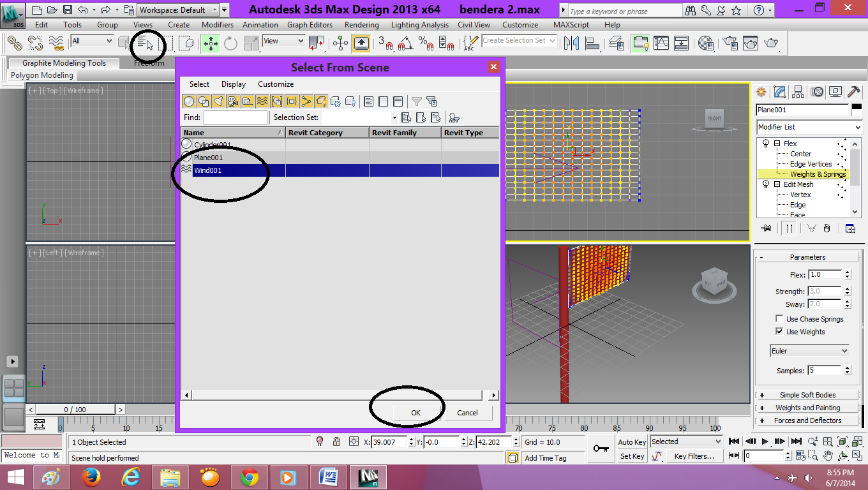Open the dialog's Customize menu

(276, 84)
